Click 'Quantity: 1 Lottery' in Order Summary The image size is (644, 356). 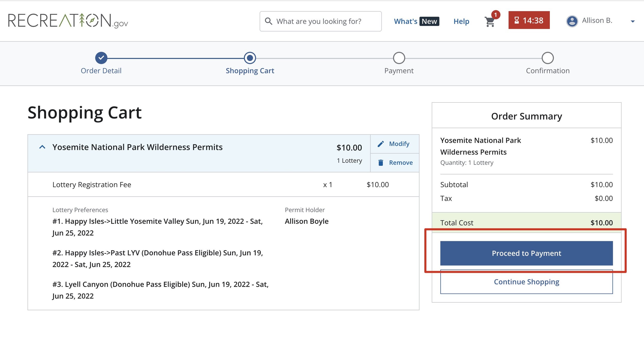click(x=467, y=163)
